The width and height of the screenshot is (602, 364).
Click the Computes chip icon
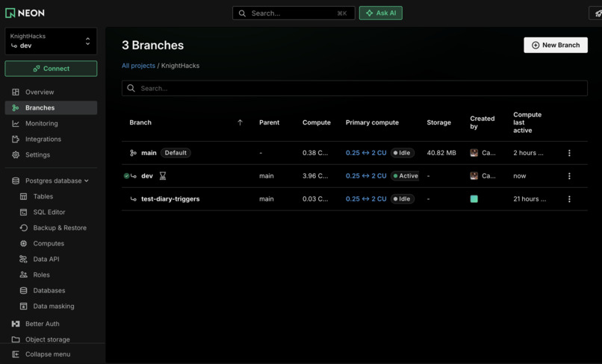23,244
